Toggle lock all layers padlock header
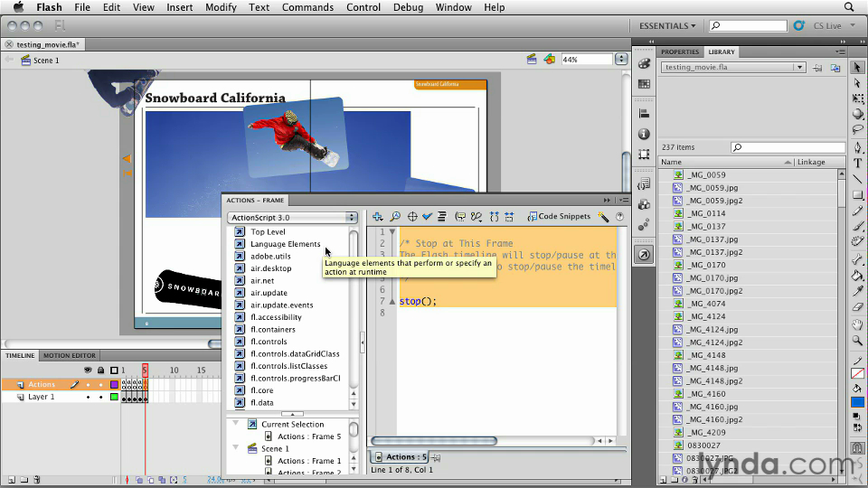The height and width of the screenshot is (488, 868). tap(100, 371)
